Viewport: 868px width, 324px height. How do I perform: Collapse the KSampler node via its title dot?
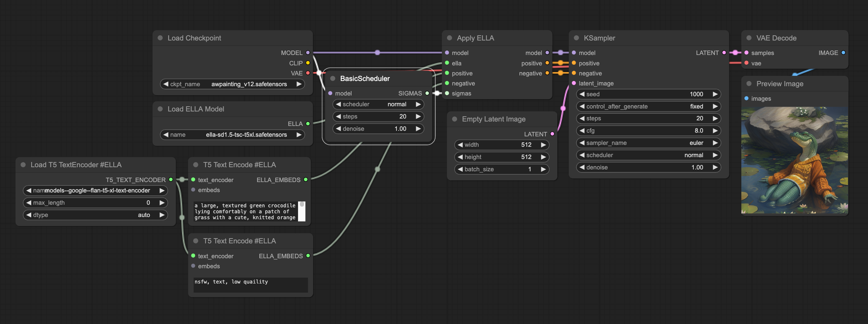click(576, 38)
